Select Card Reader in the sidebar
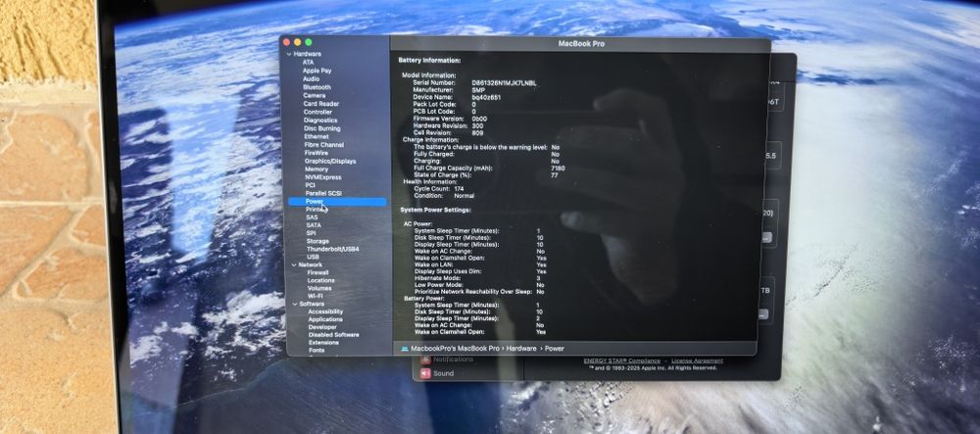 click(321, 104)
